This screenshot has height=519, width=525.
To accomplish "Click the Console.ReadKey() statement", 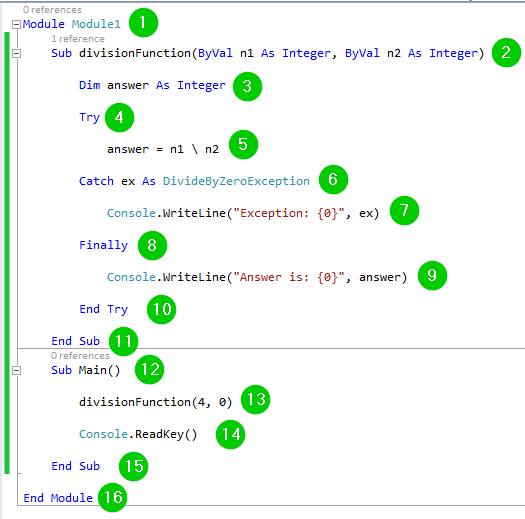I will [x=138, y=434].
